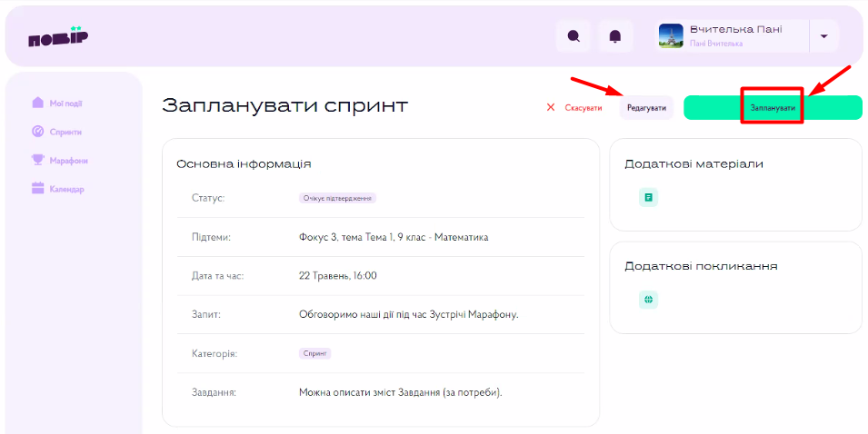Click the Дата та час: label
Viewport: 868px width, 434px height.
pyautogui.click(x=217, y=275)
